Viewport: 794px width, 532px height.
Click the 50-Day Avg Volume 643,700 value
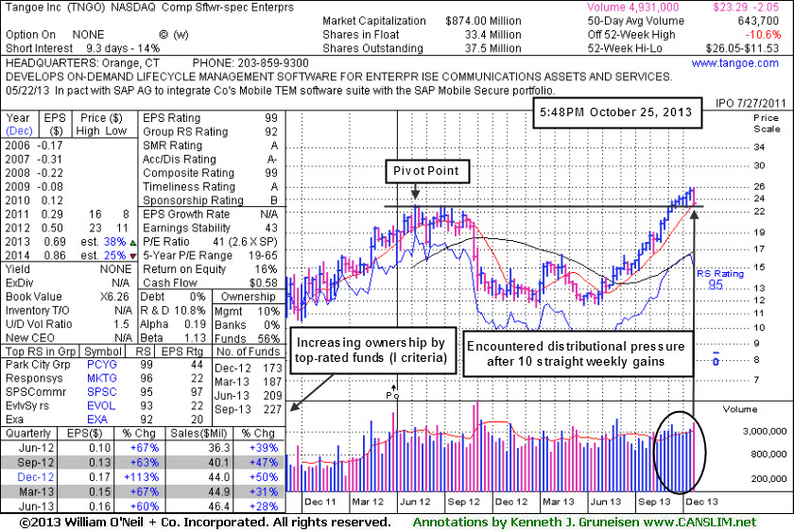click(x=758, y=21)
